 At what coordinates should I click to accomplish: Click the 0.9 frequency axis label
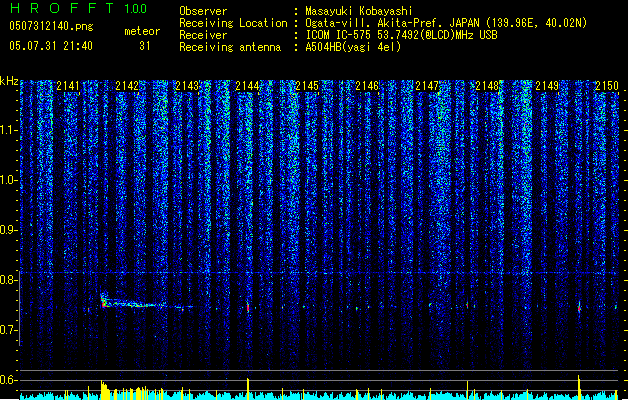pos(9,230)
